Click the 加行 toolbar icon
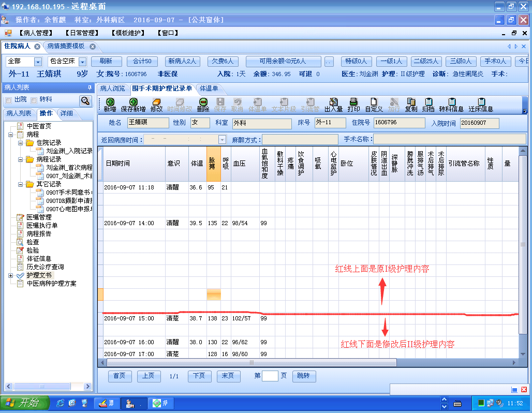 click(394, 105)
